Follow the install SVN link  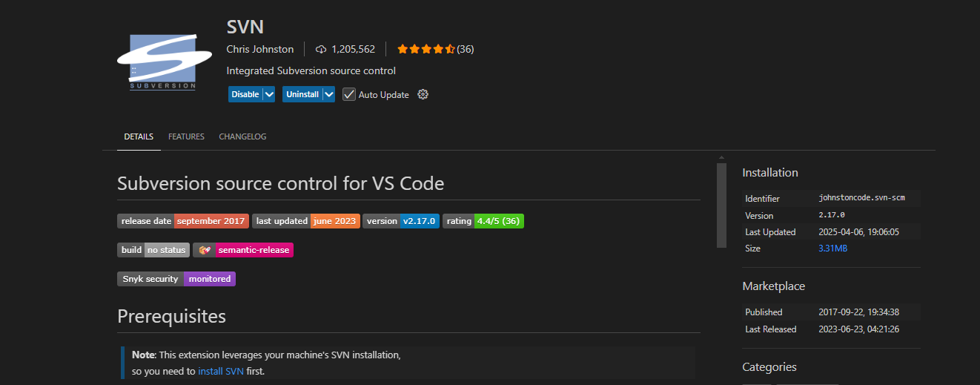[221, 371]
